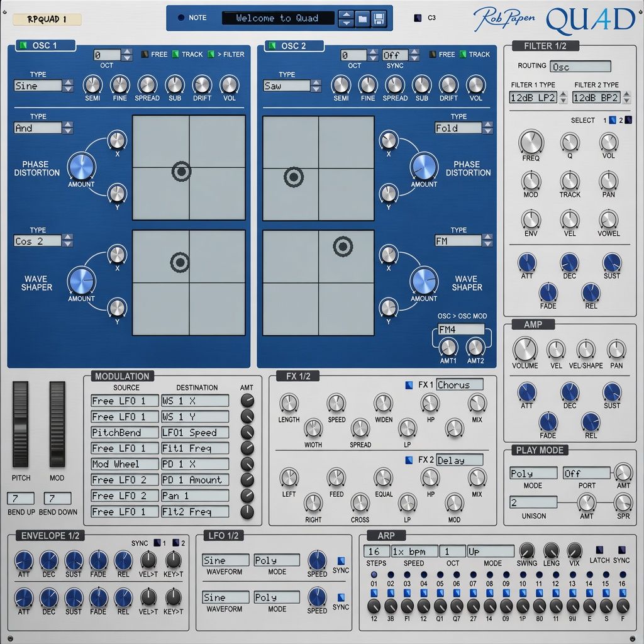Toggle the FX 2 enable switch
644x644 pixels.
click(x=409, y=460)
